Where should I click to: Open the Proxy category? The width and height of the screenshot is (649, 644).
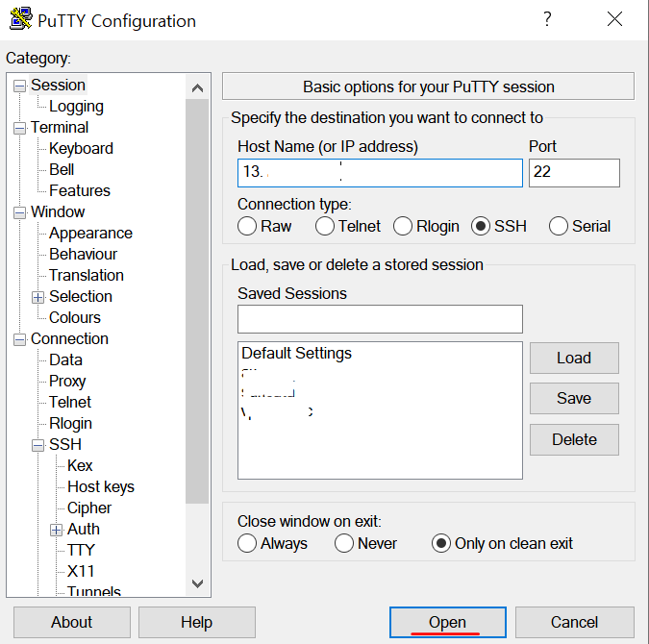[x=67, y=381]
